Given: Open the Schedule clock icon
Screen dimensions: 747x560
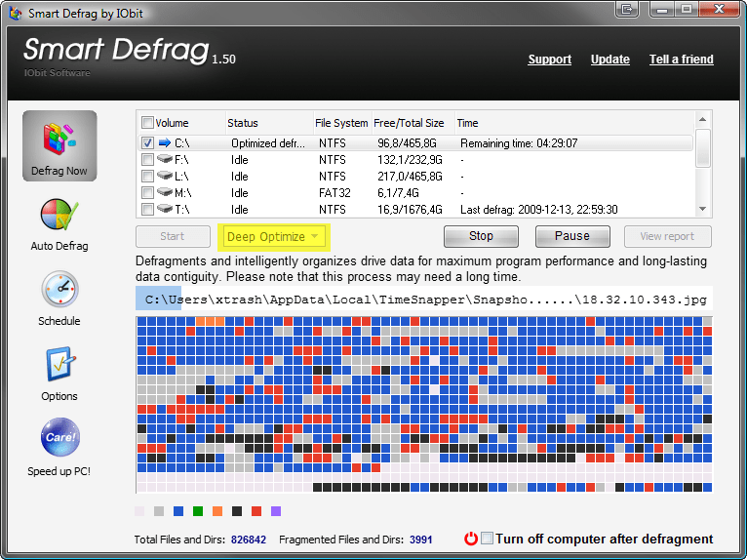Looking at the screenshot, I should click(x=59, y=290).
